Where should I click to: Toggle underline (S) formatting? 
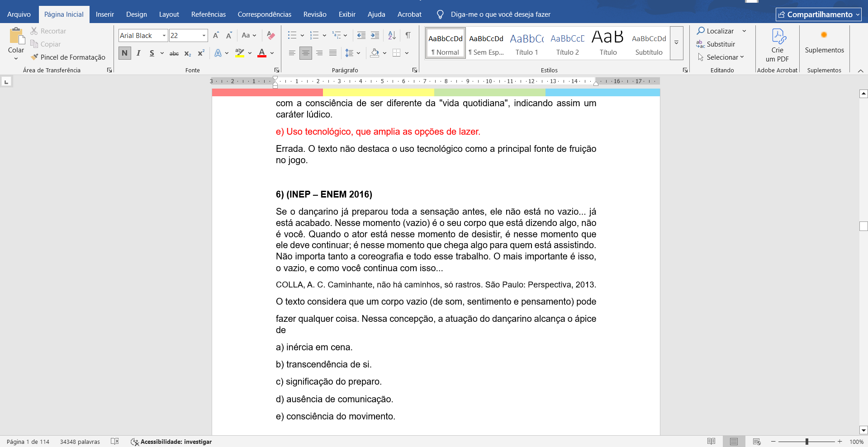pos(152,53)
